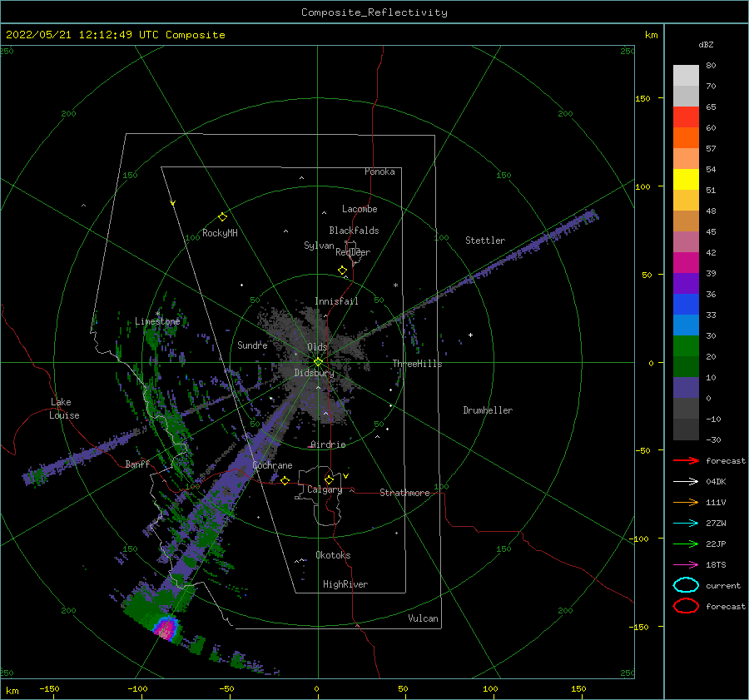
Task: Click the Sylvan label on the map
Action: 319,246
